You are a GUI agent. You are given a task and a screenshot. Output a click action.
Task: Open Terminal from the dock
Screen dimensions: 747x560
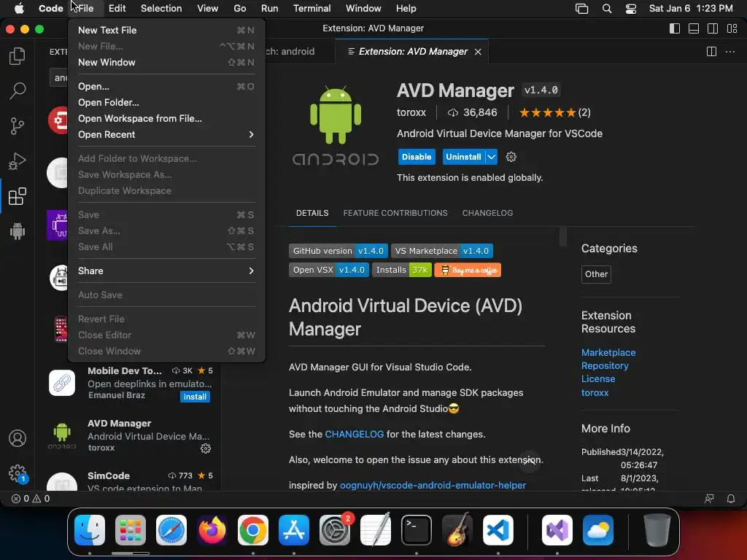pyautogui.click(x=417, y=530)
